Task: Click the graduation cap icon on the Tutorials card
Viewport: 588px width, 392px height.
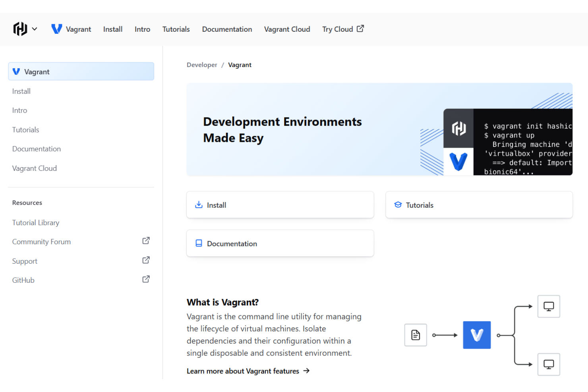Action: point(398,204)
